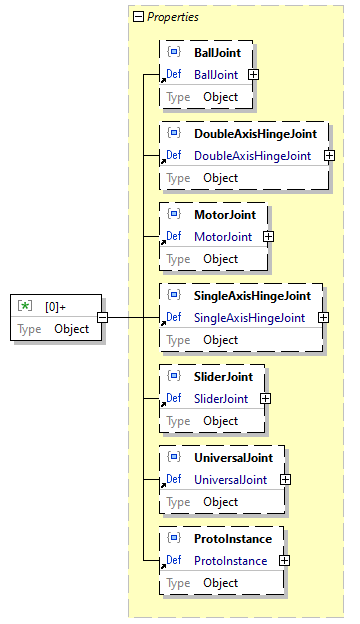The width and height of the screenshot is (360, 624).
Task: Select the SliderJoint property title
Action: pos(223,377)
